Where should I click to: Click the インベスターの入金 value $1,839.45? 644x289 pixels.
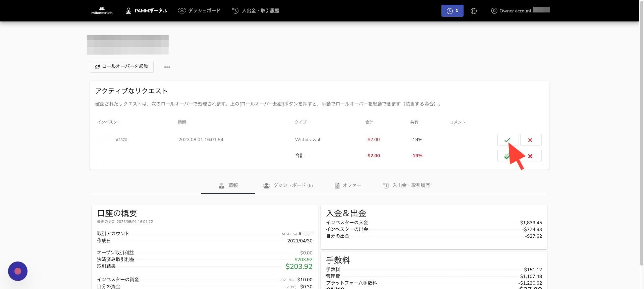531,223
